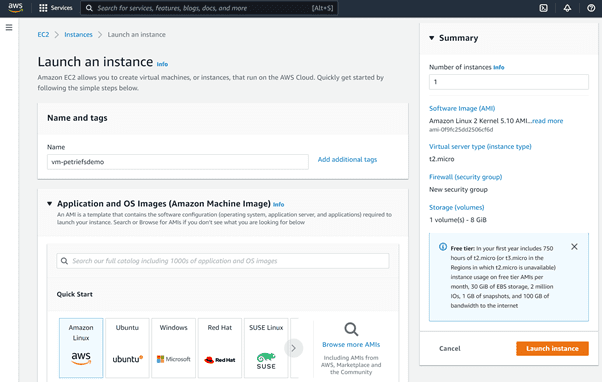Open the AWS home logo

point(15,8)
